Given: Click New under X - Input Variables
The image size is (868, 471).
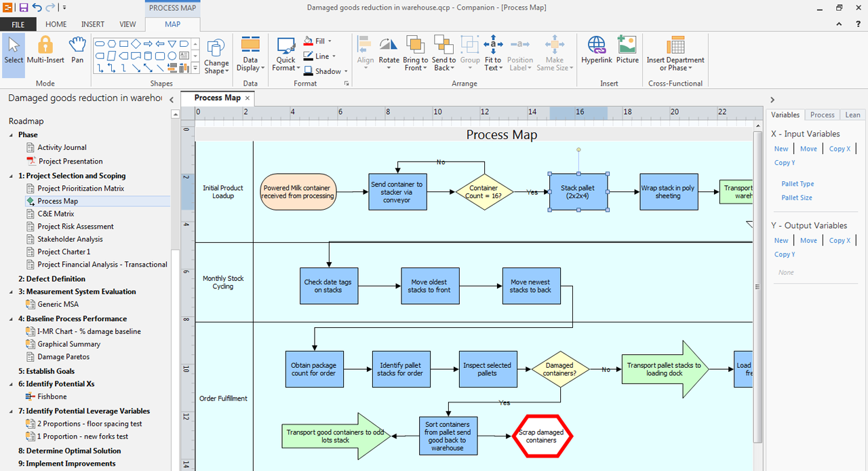Looking at the screenshot, I should [x=781, y=149].
